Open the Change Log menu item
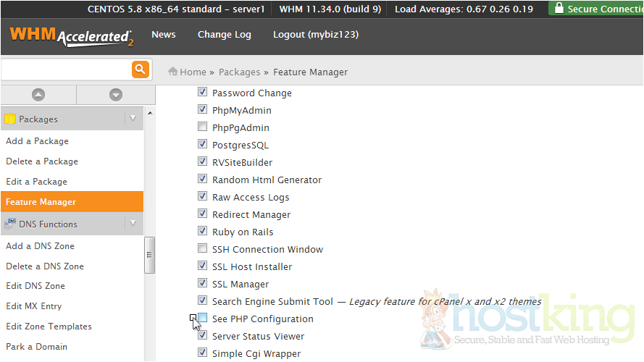 (x=224, y=35)
